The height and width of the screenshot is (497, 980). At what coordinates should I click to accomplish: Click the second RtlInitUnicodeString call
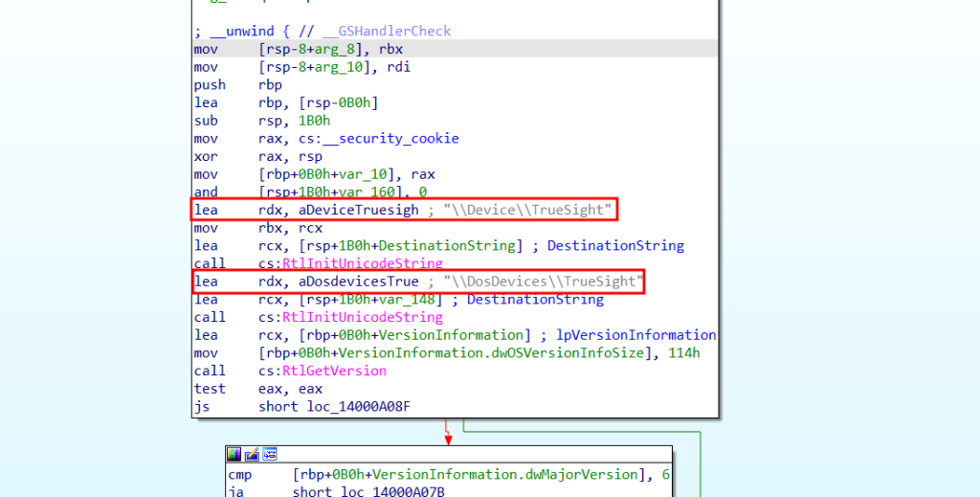(x=361, y=317)
